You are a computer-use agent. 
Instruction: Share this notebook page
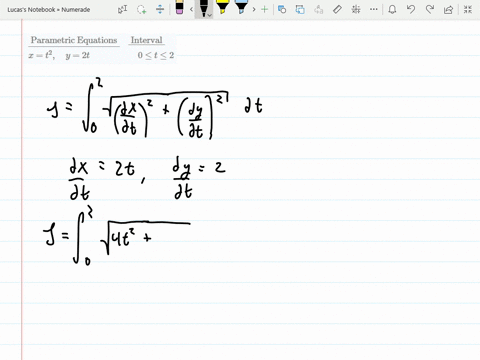click(x=448, y=9)
